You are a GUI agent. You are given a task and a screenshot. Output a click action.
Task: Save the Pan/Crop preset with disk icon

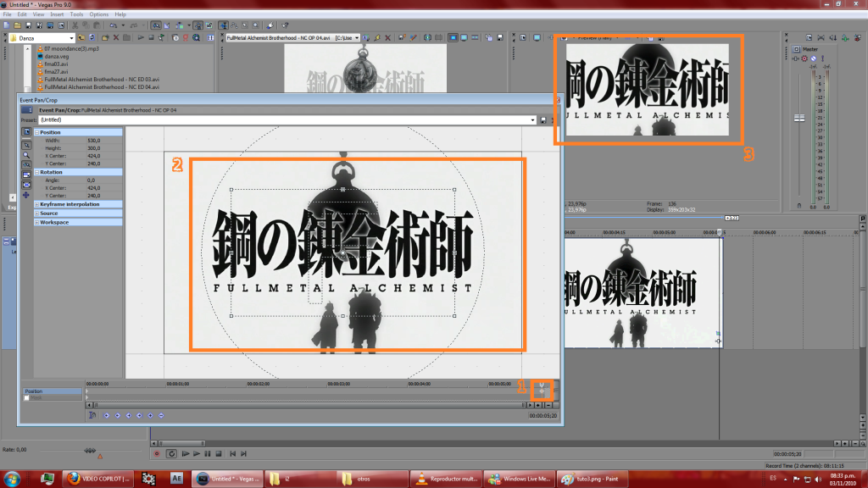(x=543, y=120)
